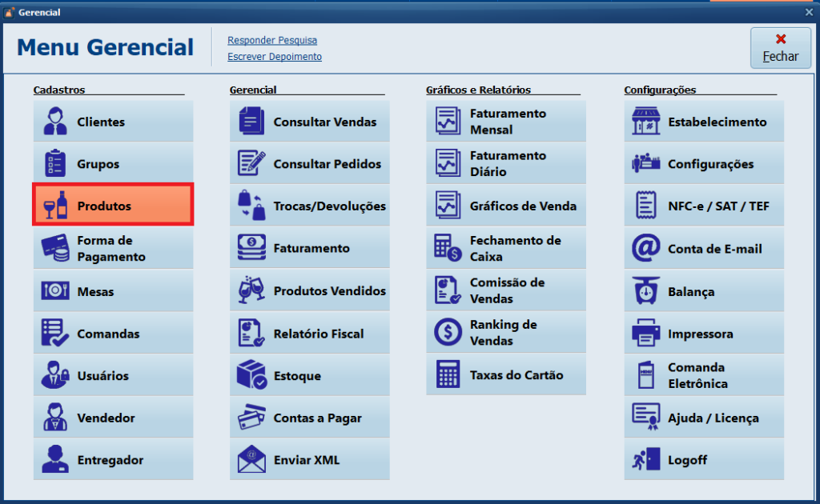The width and height of the screenshot is (820, 504).
Task: Click the Conta de E-mail @ icon
Action: 645,249
